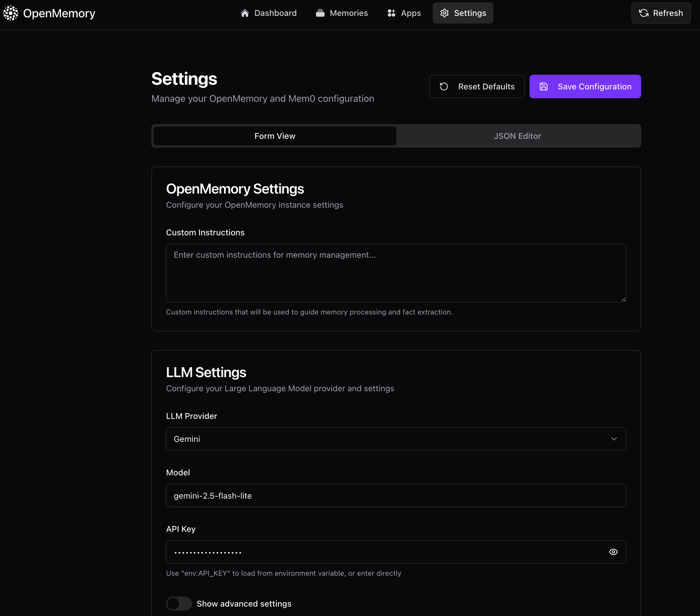The height and width of the screenshot is (616, 700).
Task: Enable Show advanced settings switch
Action: tap(179, 603)
